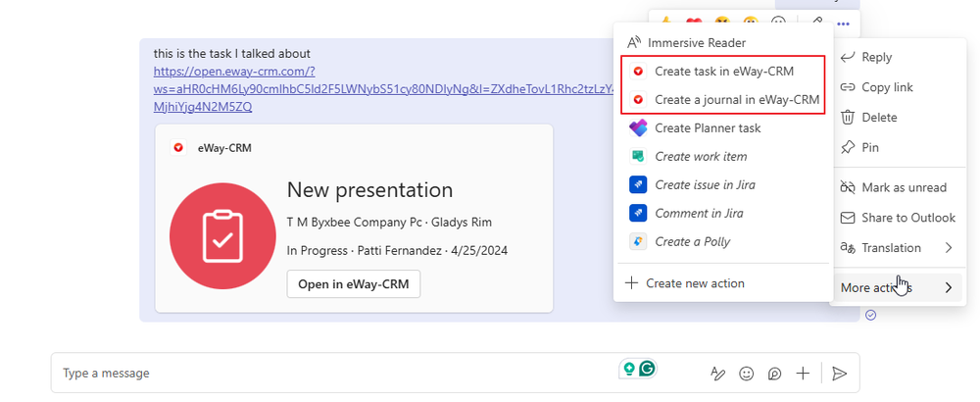Choose Create Planner task
Viewport: 980px width, 402px height.
[x=707, y=127]
